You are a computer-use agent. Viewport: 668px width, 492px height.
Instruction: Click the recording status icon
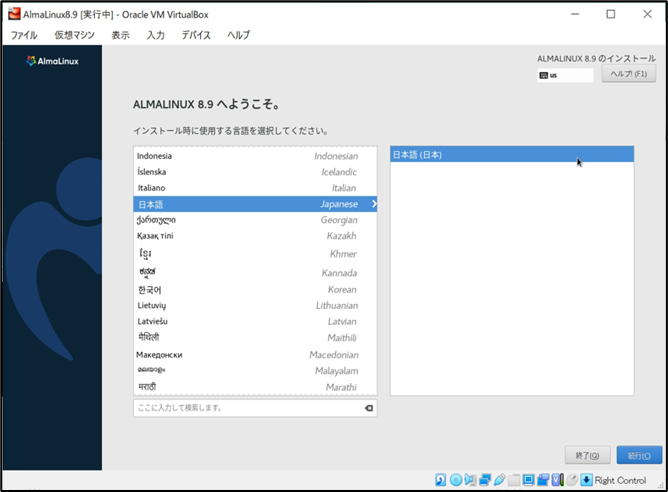(x=543, y=480)
